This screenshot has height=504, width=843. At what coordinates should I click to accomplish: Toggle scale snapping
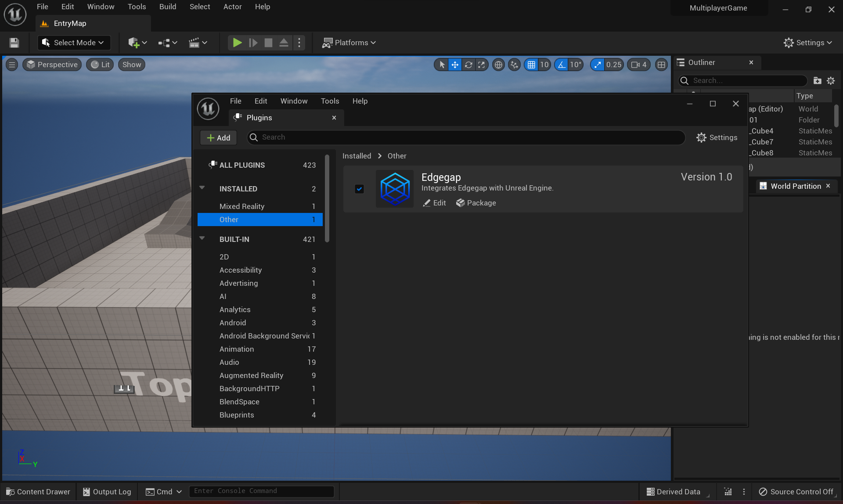pos(598,65)
